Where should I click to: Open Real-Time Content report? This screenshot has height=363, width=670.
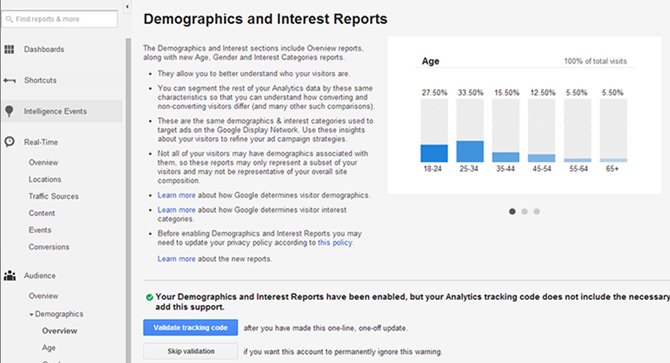pos(41,213)
